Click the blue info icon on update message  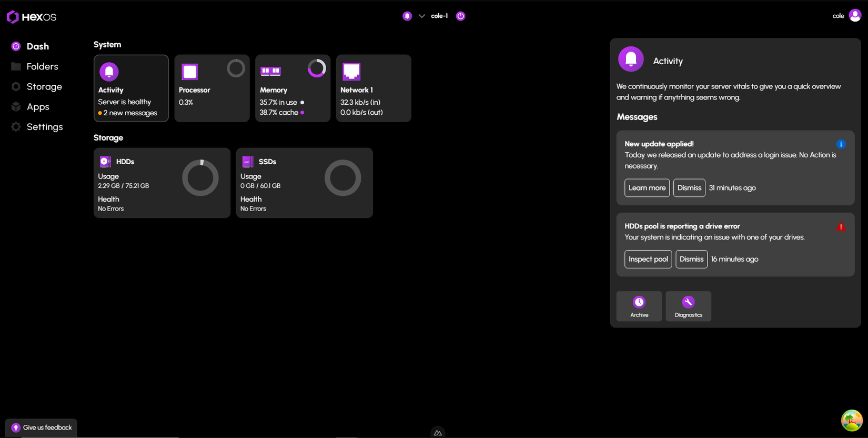pos(841,144)
